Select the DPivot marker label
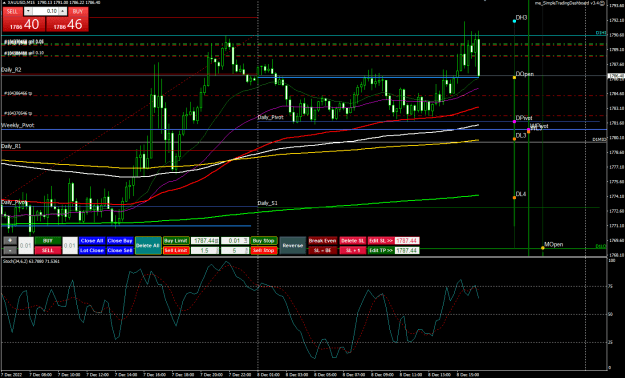This screenshot has width=625, height=378. (524, 118)
